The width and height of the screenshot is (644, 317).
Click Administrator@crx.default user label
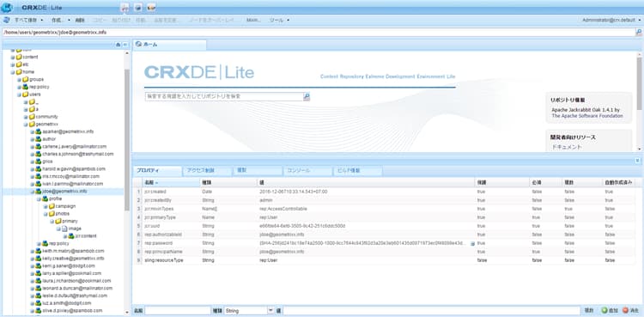pos(610,20)
